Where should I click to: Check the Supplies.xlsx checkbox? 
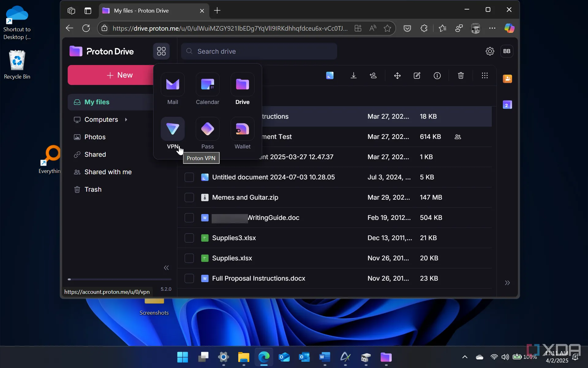(x=189, y=258)
